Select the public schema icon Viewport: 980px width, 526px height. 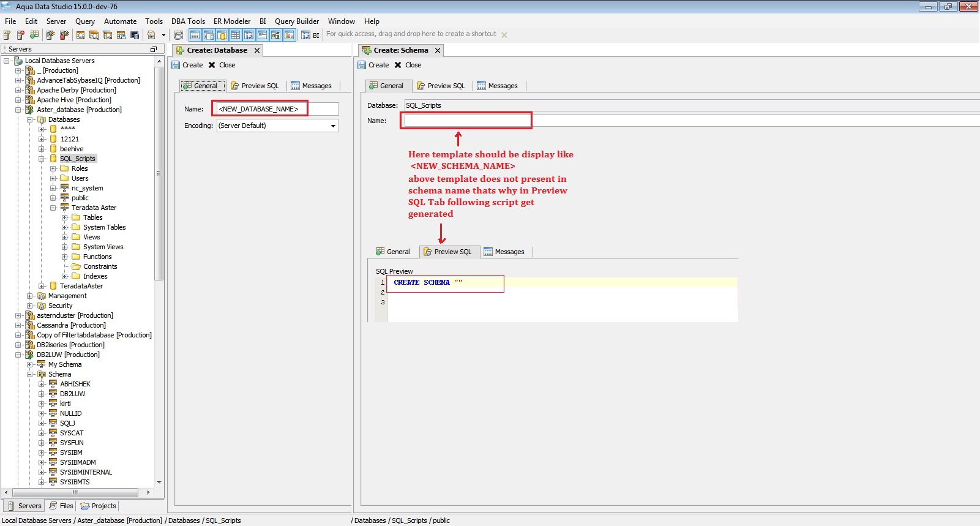point(64,198)
